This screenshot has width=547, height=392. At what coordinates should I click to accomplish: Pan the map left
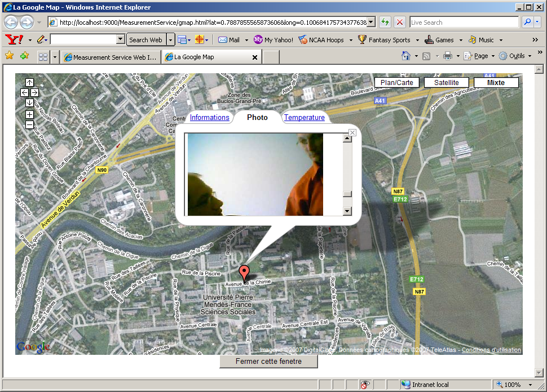(x=24, y=92)
